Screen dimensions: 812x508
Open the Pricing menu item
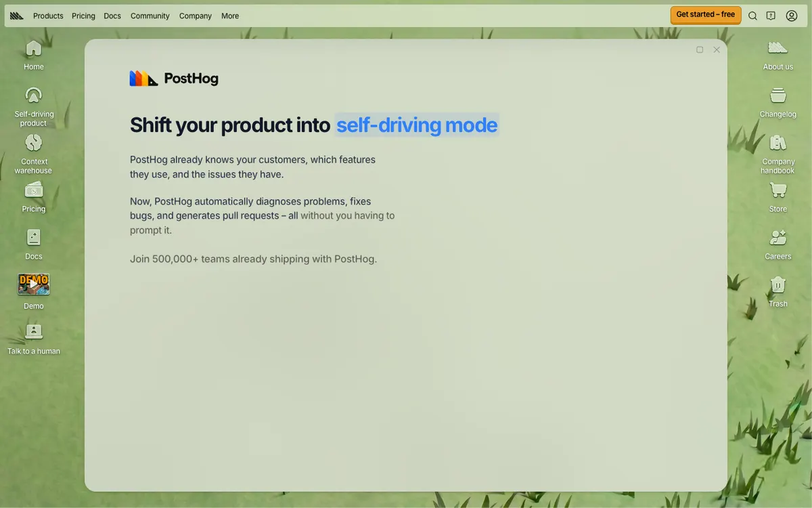click(83, 16)
